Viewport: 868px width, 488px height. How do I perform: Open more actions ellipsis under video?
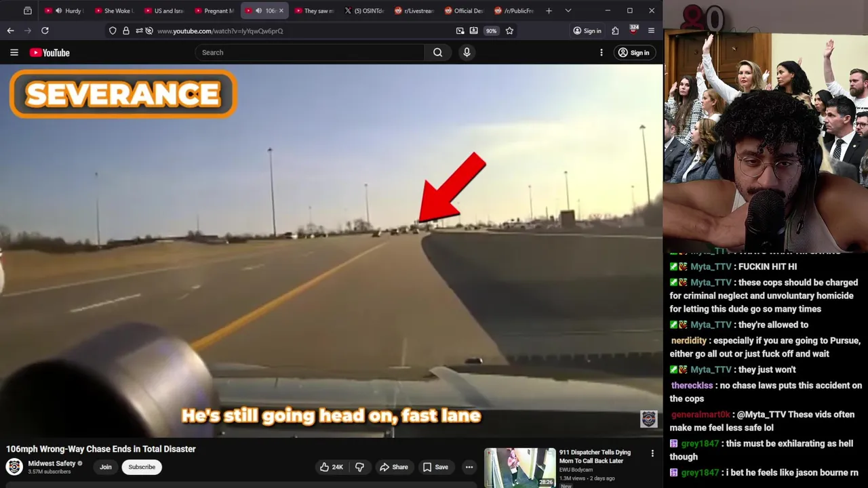point(469,467)
